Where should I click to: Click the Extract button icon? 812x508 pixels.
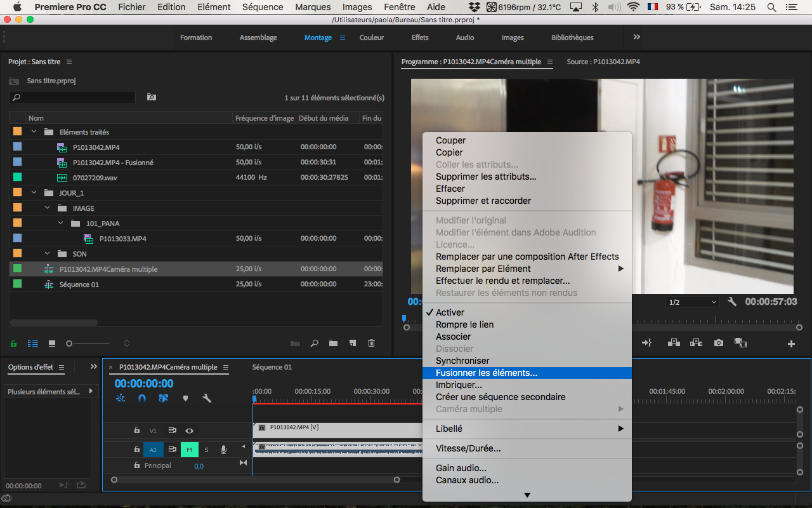pyautogui.click(x=696, y=343)
